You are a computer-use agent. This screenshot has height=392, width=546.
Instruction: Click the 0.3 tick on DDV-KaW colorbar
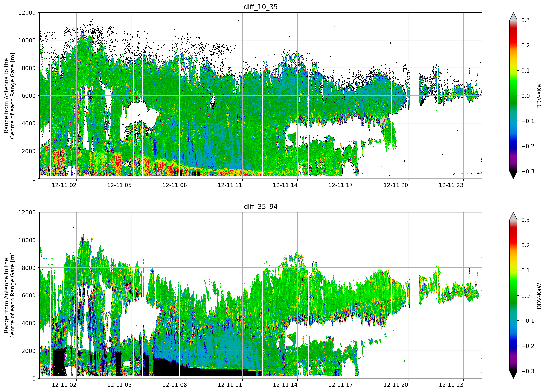pos(525,220)
